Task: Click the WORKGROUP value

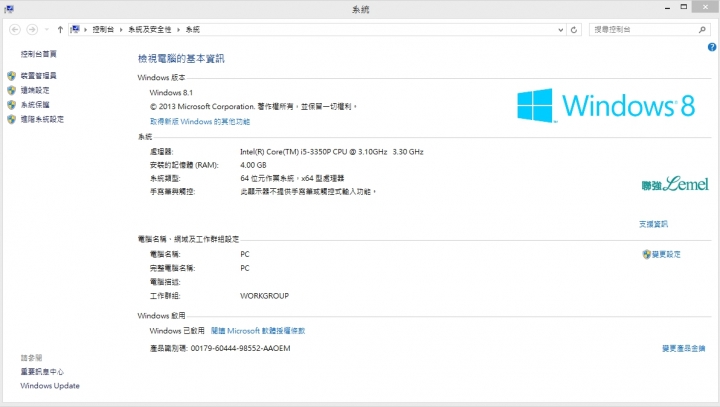Action: click(x=264, y=296)
